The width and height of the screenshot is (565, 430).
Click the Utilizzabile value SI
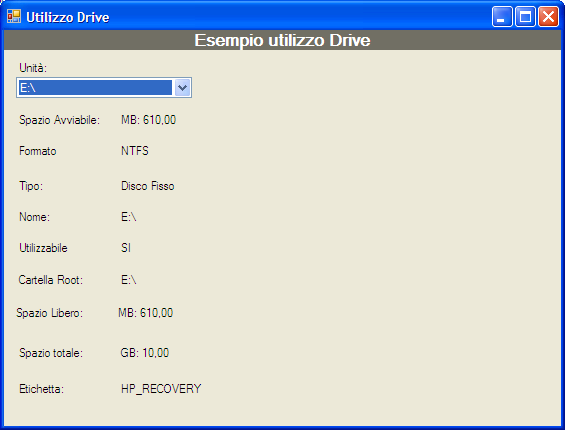126,248
